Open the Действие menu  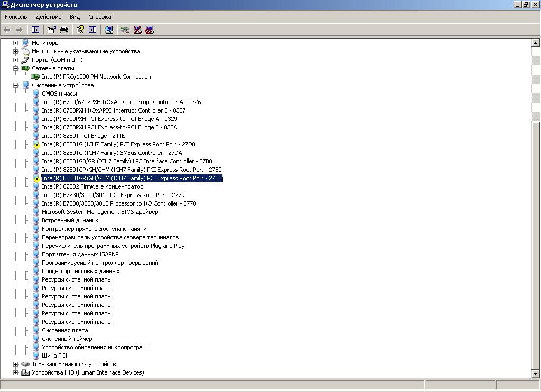48,17
